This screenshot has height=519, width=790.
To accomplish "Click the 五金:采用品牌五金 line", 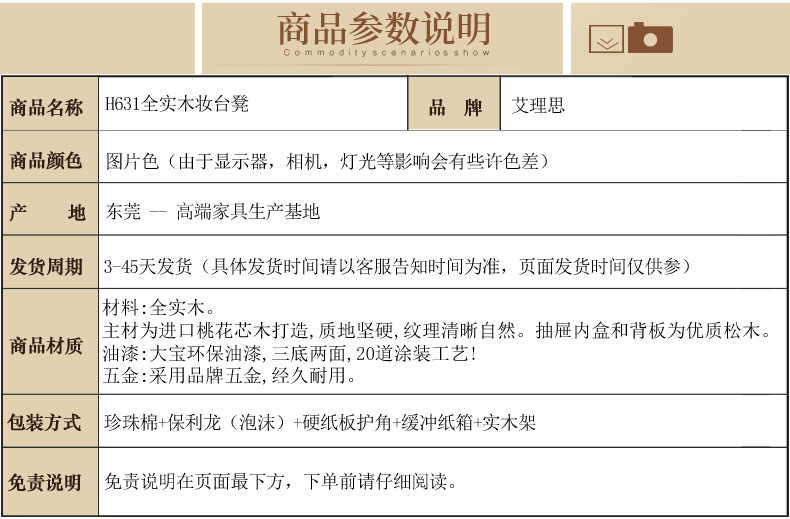I will [229, 376].
